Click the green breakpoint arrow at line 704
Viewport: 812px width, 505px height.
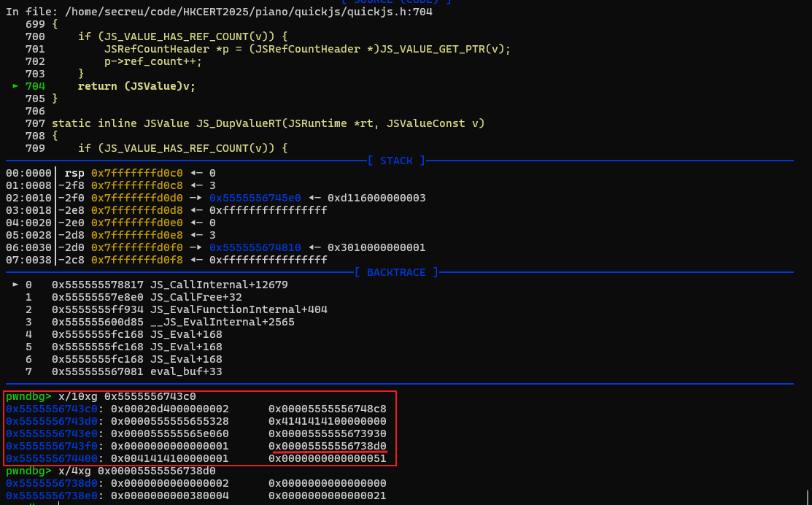coord(15,86)
